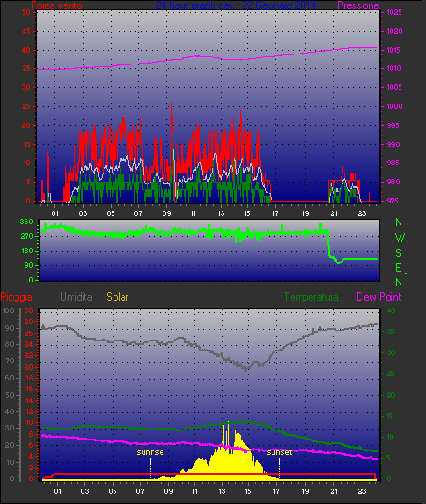
Task: Click the red 45 wind force value
Action: point(26,31)
